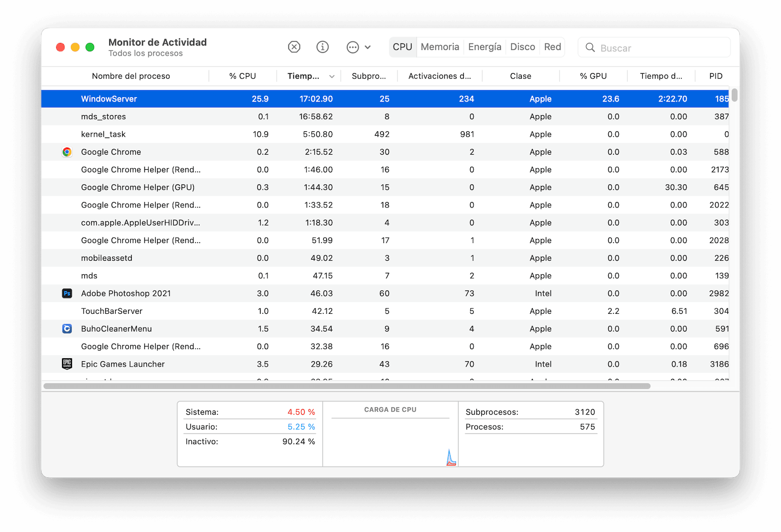The image size is (781, 532).
Task: Click the BuhoCleanerMenu app icon
Action: pyautogui.click(x=67, y=329)
